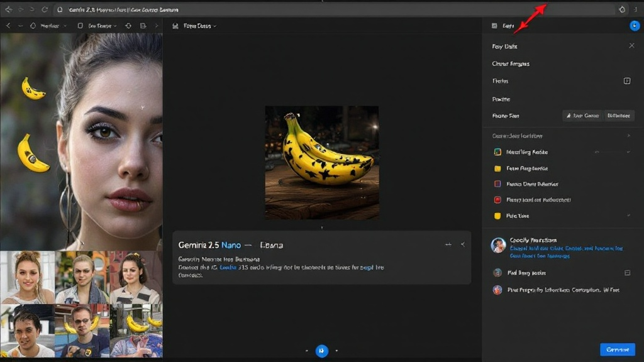Select the purple square icon list item
The height and width of the screenshot is (362, 644).
526,184
